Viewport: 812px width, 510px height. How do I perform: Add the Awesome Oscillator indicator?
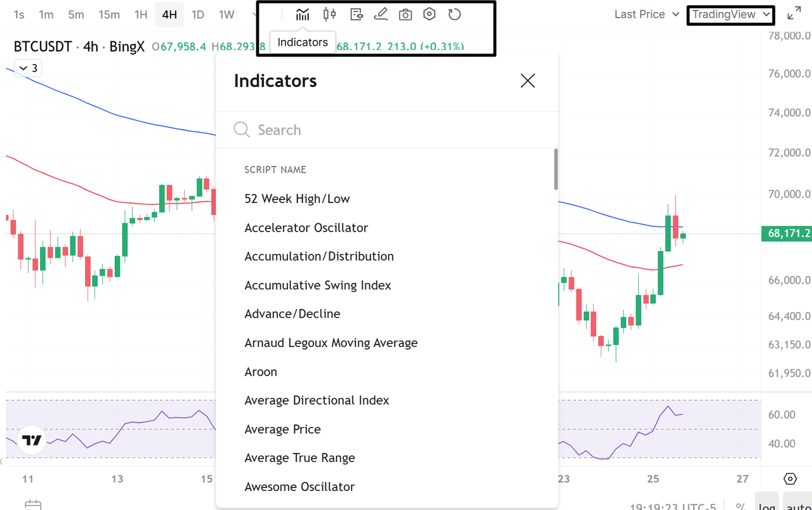pyautogui.click(x=299, y=487)
